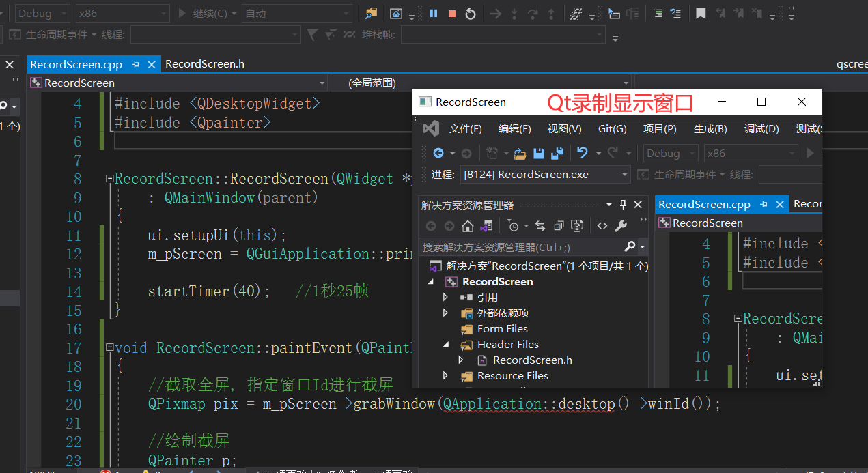Click Collapse All icon in Solution Explorer
This screenshot has height=473, width=868.
(x=559, y=226)
